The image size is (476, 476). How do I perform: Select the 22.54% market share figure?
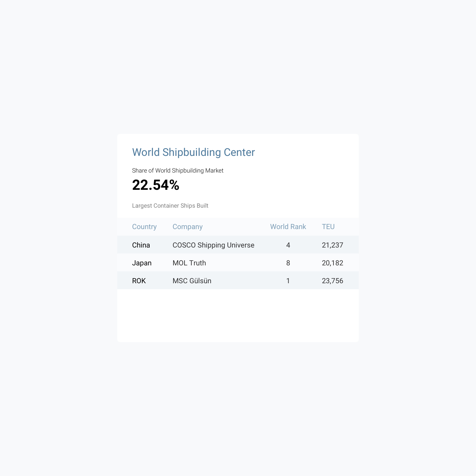point(156,185)
